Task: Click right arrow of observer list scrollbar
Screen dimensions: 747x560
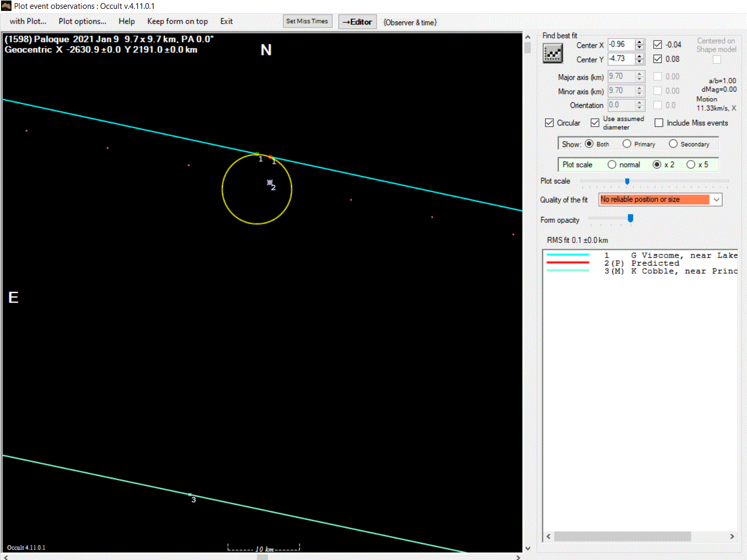Action: 732,536
